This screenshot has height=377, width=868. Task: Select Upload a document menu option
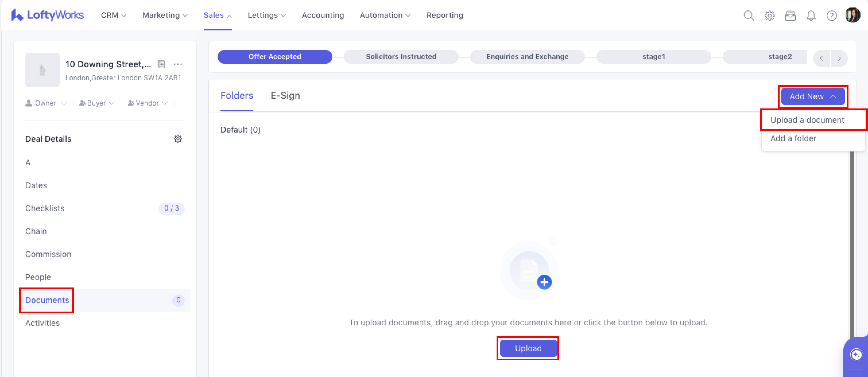[x=807, y=120]
